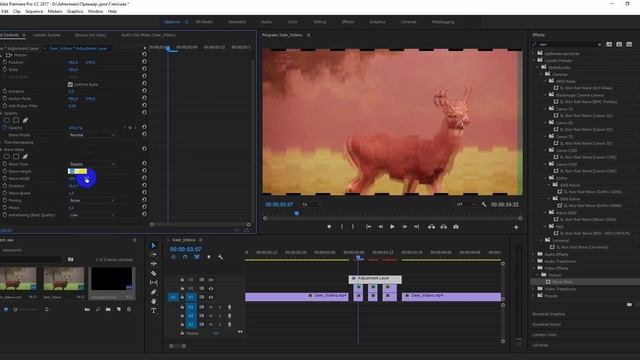Toggle timeline Snap magnet icon
640x360 pixels.
pyautogui.click(x=185, y=257)
